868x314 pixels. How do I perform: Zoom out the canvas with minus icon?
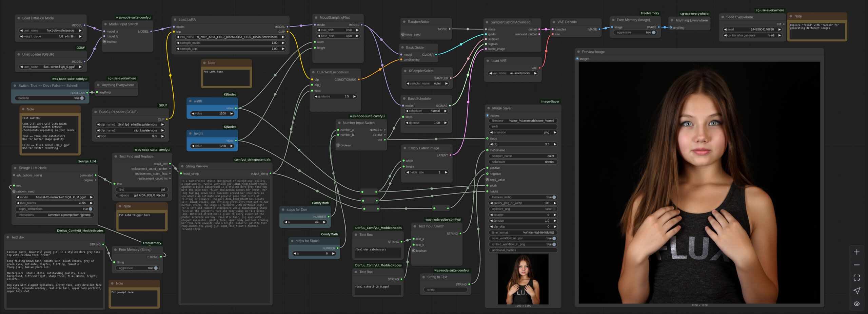857,265
